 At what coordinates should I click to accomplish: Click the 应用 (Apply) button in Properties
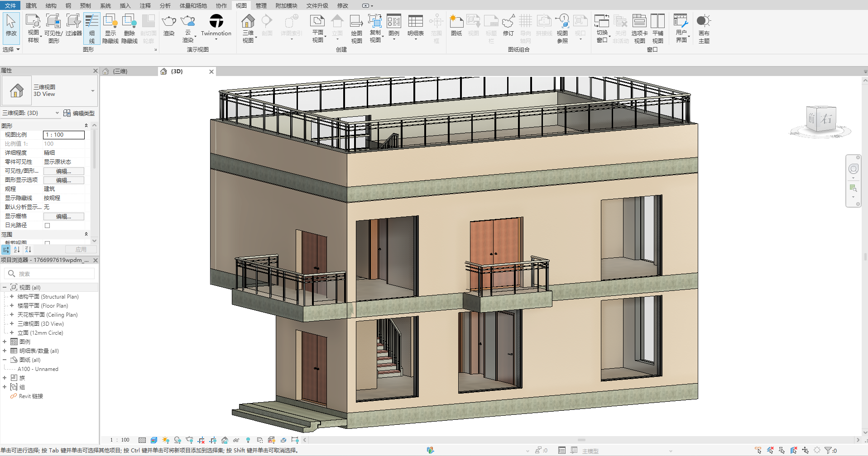point(81,249)
